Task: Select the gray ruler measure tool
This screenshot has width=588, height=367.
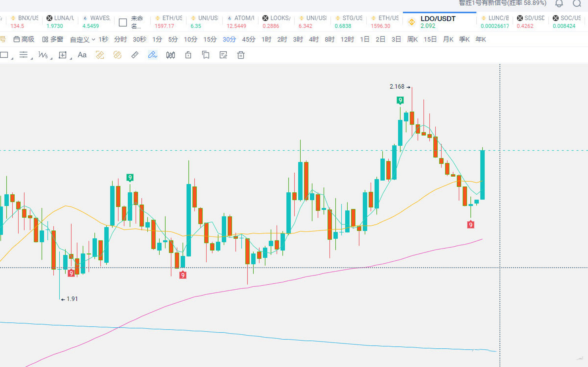Action: pos(135,55)
